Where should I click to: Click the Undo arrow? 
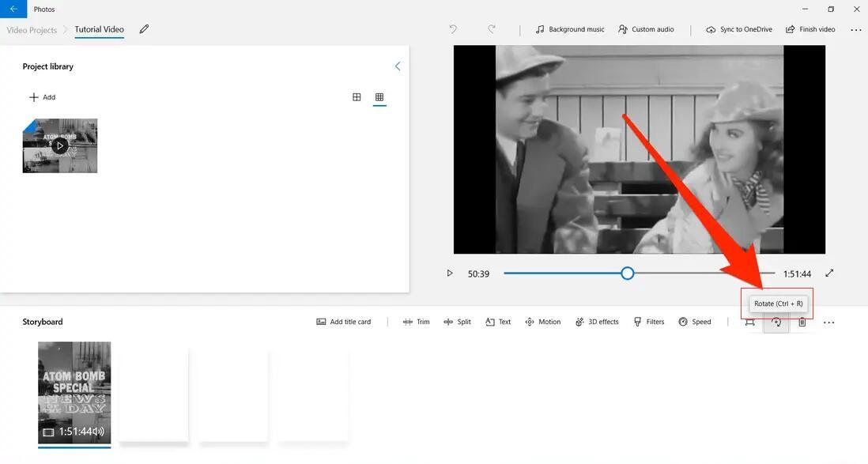click(454, 29)
